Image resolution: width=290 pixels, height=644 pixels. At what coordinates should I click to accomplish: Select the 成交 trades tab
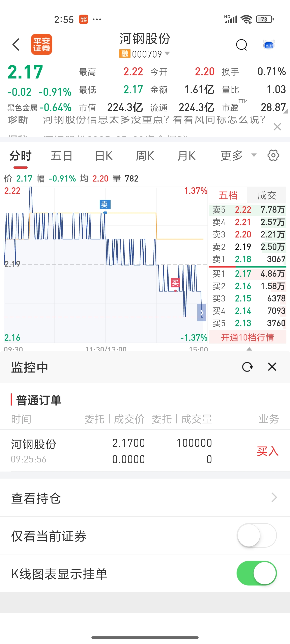[x=267, y=195]
